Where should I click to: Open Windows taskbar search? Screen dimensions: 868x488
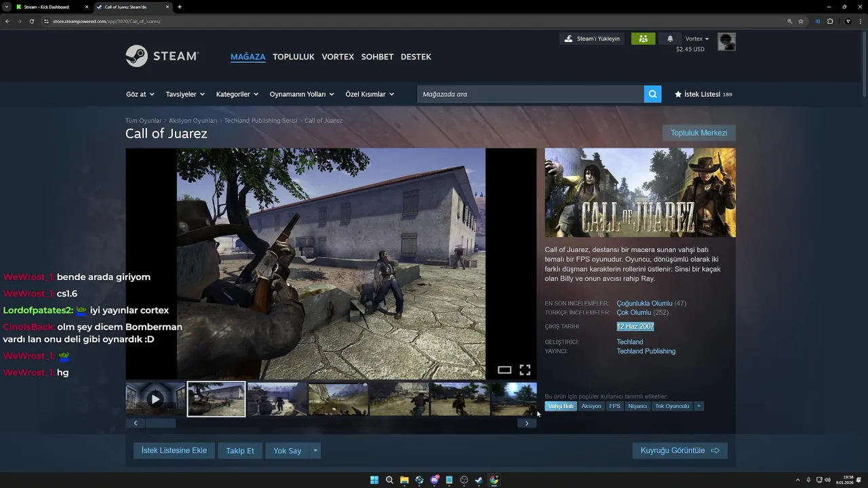389,480
